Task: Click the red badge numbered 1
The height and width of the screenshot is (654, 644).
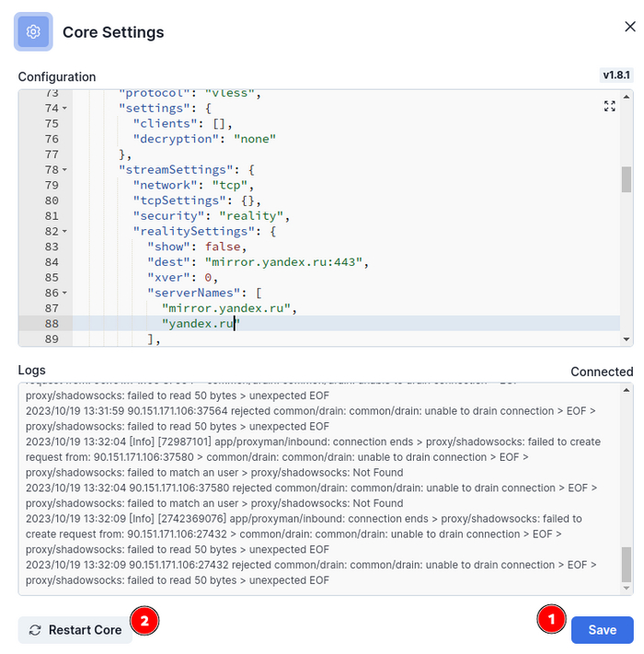Action: click(551, 620)
